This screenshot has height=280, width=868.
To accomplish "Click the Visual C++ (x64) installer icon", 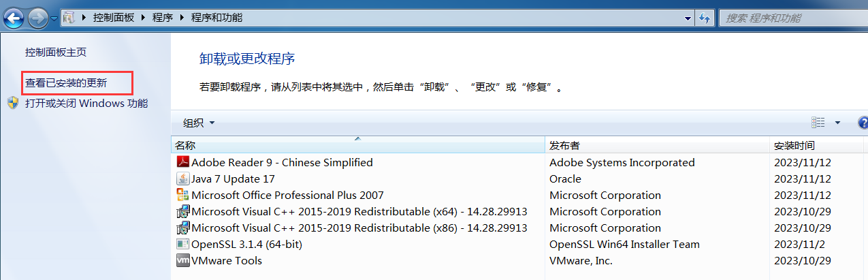I will coord(182,211).
